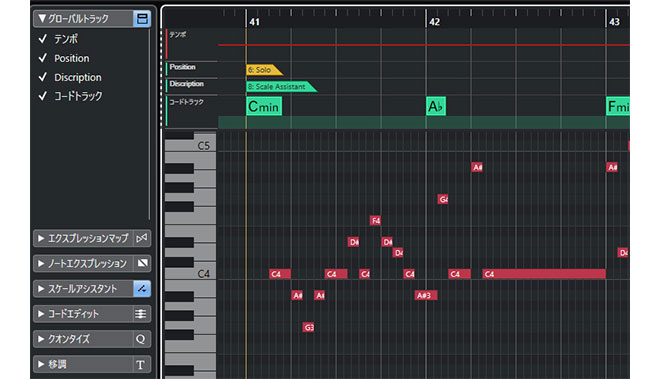The width and height of the screenshot is (660, 379).
Task: Select the long sustained C4 note
Action: pyautogui.click(x=544, y=274)
